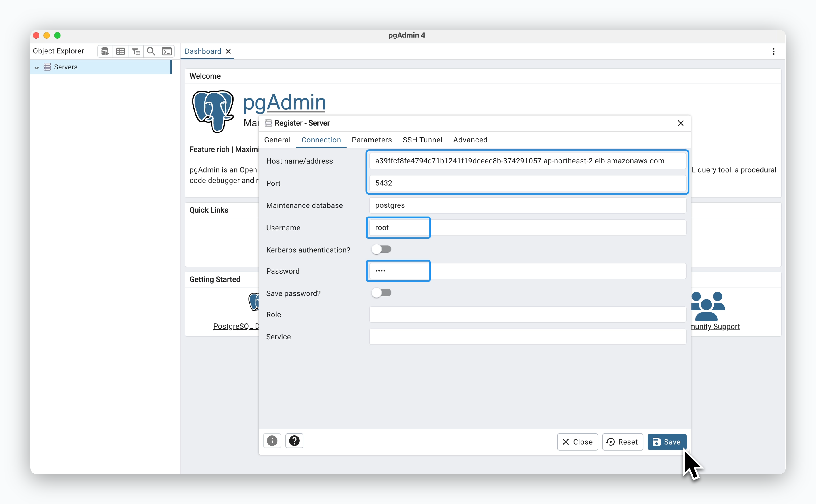The width and height of the screenshot is (816, 504).
Task: Collapse the Servers tree node chevron
Action: pos(37,67)
